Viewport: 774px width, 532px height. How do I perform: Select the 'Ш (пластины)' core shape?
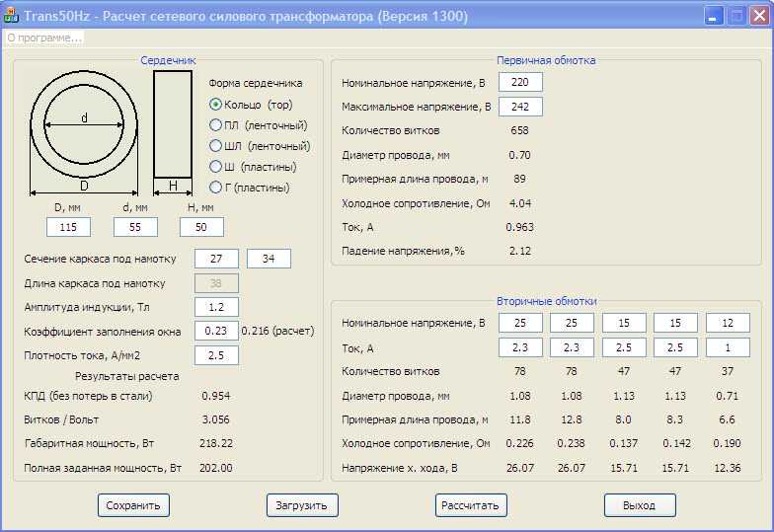[253, 167]
